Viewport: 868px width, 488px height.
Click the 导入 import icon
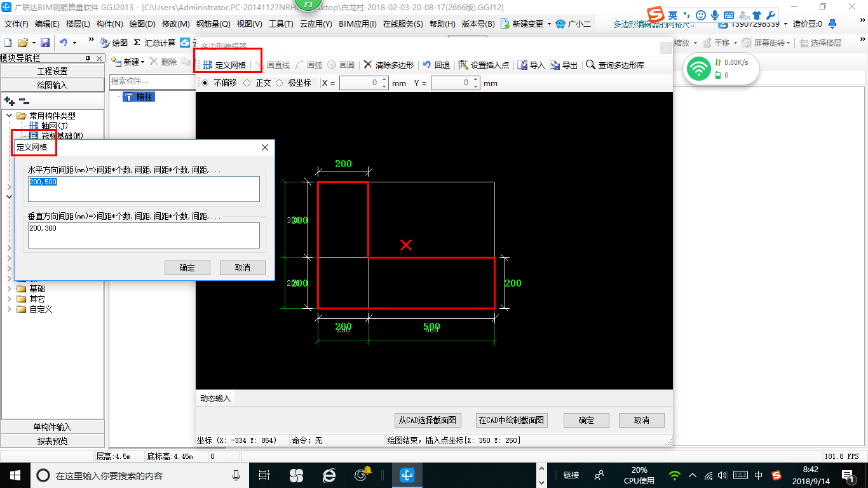(522, 65)
